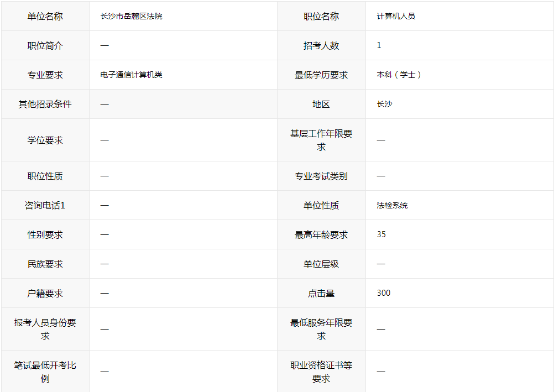554x392 pixels.
Task: Click the dash value beside 民族要求
Action: pos(104,264)
